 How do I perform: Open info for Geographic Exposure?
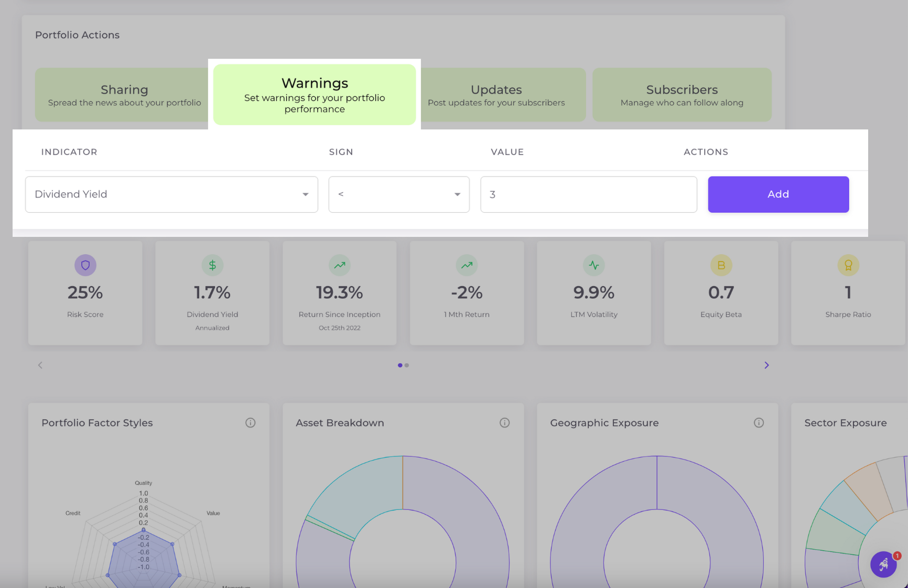[759, 422]
